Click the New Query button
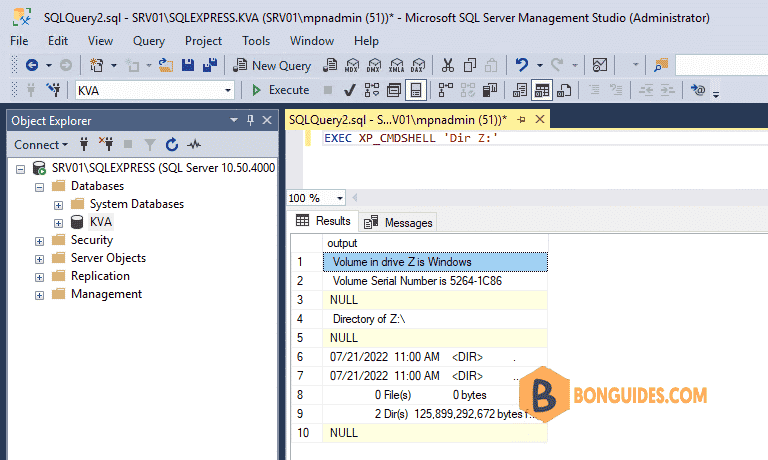This screenshot has width=768, height=460. pos(272,65)
